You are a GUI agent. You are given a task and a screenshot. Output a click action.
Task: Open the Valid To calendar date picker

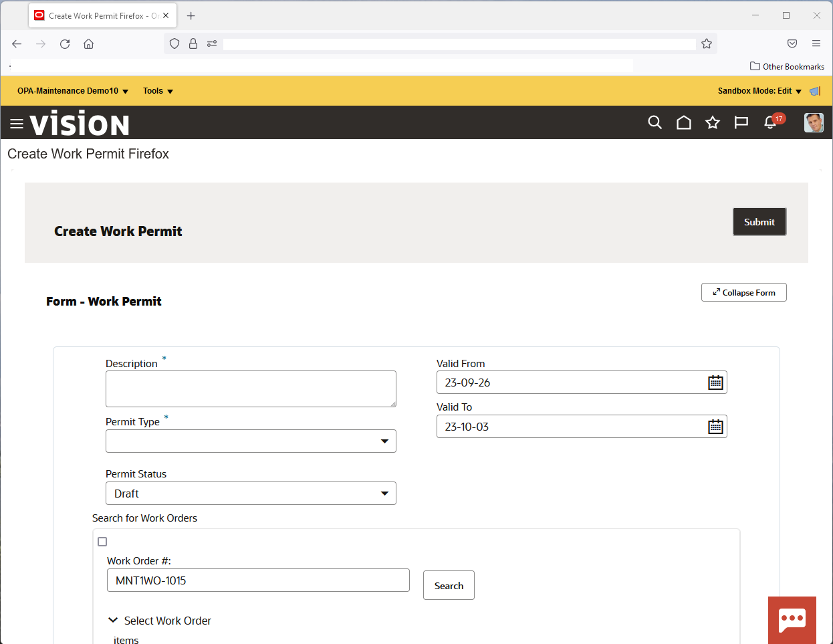point(715,426)
